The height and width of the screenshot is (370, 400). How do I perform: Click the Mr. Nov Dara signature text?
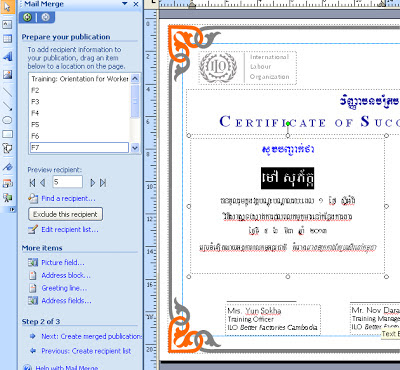(x=375, y=310)
